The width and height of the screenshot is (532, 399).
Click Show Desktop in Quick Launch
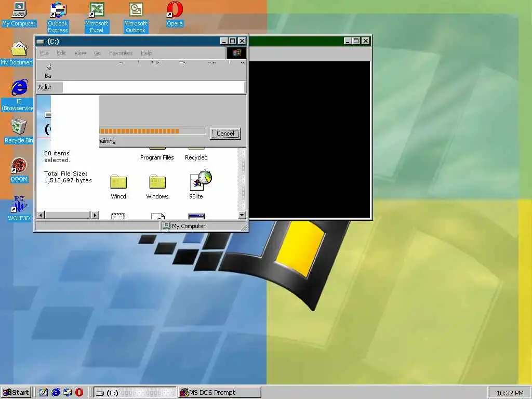[44, 392]
